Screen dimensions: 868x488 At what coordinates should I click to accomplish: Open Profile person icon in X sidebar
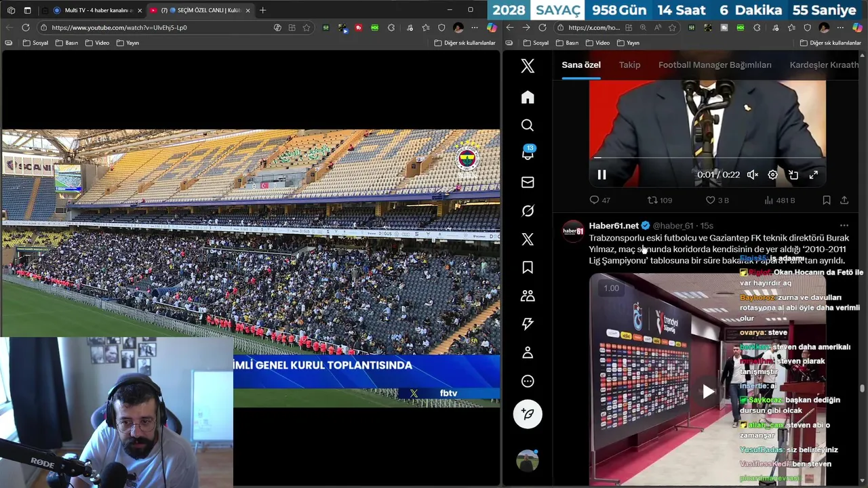(528, 352)
